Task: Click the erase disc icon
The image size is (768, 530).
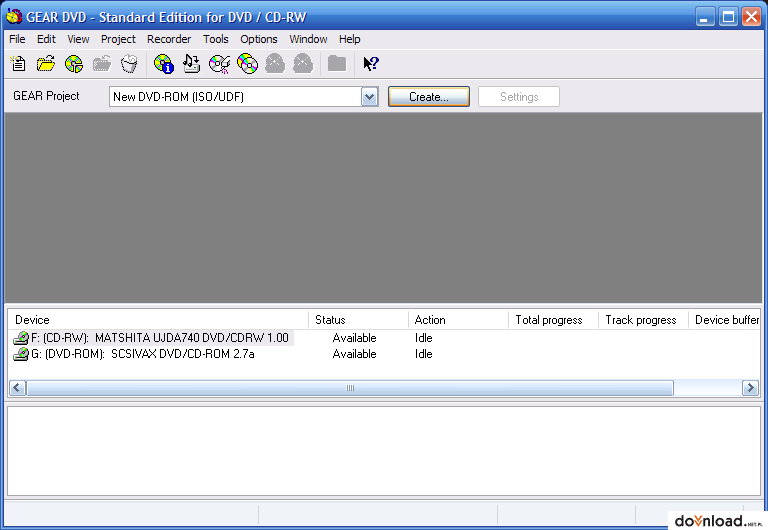Action: point(219,64)
